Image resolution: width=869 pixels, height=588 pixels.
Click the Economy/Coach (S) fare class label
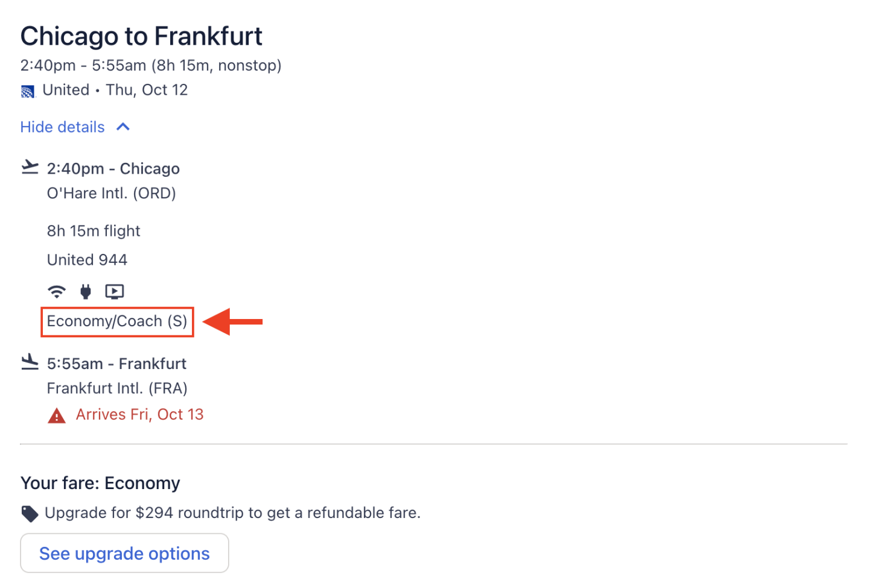pyautogui.click(x=117, y=321)
